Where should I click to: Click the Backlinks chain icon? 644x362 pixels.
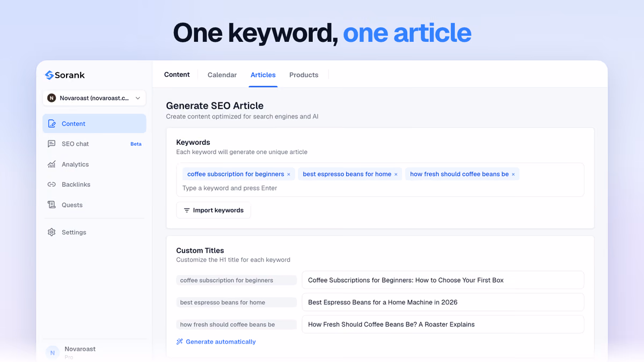coord(52,184)
